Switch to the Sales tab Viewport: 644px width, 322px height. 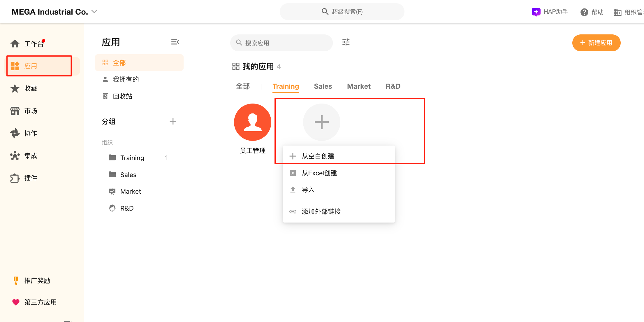323,86
